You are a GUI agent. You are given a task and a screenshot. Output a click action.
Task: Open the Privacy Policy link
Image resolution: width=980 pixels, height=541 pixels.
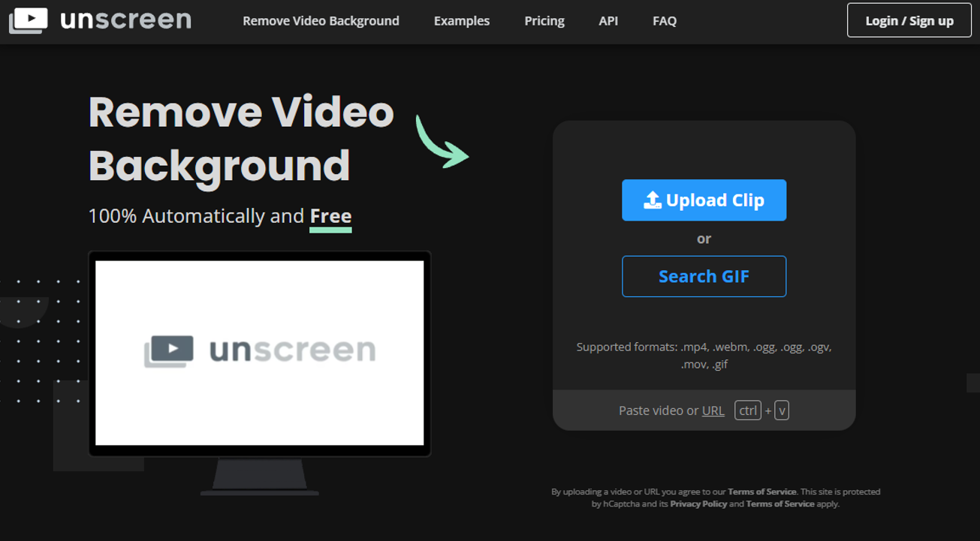pyautogui.click(x=698, y=503)
